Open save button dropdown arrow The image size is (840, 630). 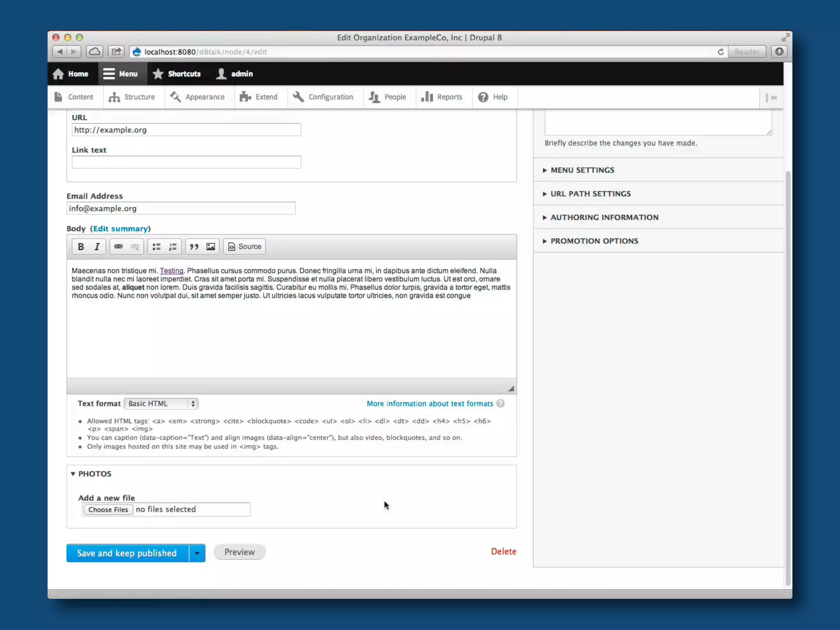(197, 553)
